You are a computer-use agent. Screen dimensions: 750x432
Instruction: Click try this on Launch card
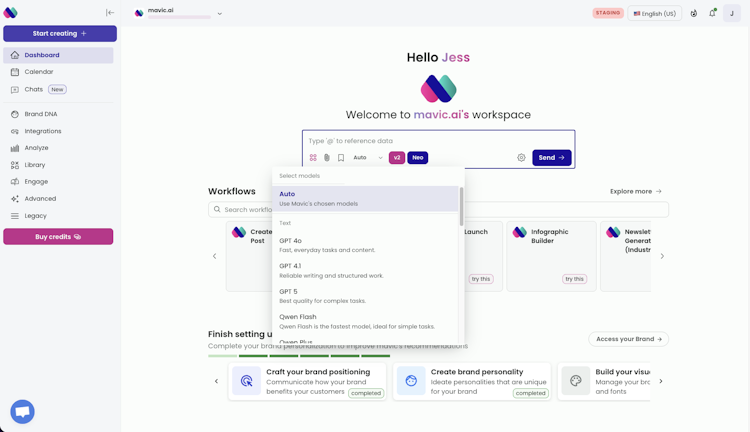pyautogui.click(x=481, y=279)
